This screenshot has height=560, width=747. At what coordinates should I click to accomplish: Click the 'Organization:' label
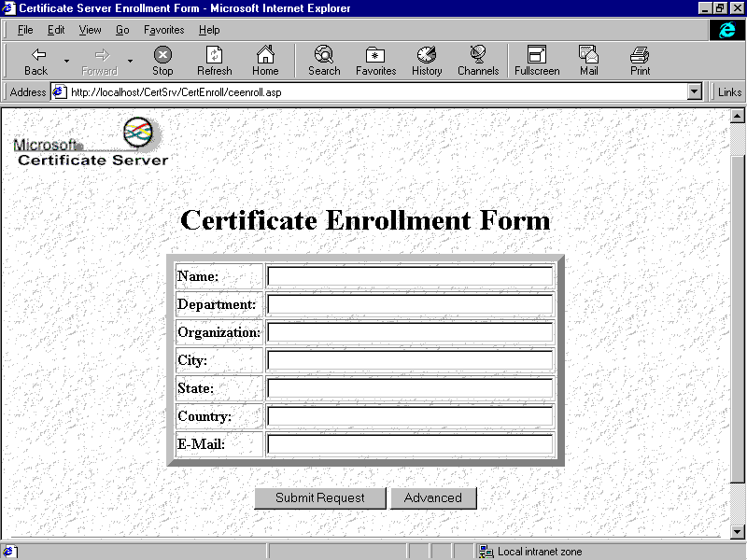[218, 332]
